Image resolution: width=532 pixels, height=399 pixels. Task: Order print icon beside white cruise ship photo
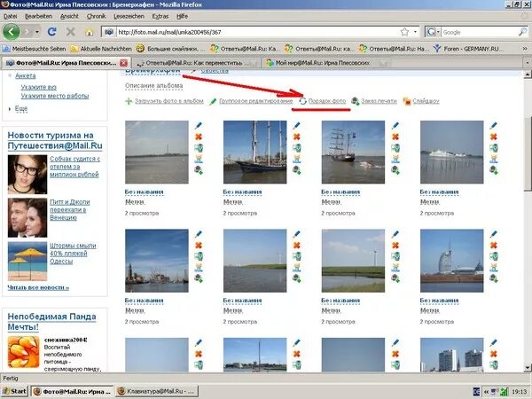(493, 169)
